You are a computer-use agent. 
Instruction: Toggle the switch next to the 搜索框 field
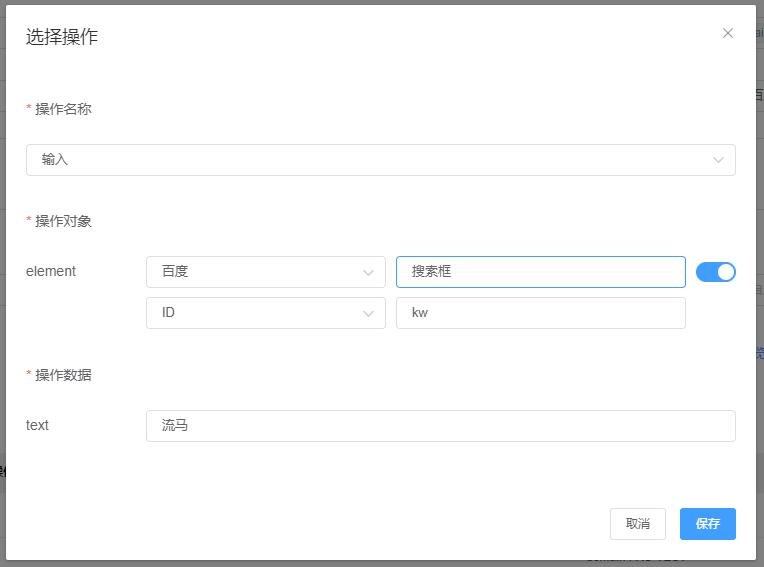(x=715, y=272)
